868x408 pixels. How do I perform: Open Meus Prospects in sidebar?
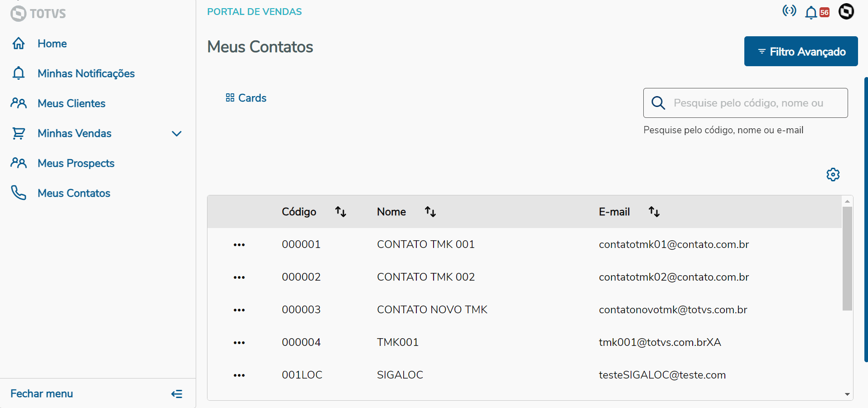[x=76, y=163]
